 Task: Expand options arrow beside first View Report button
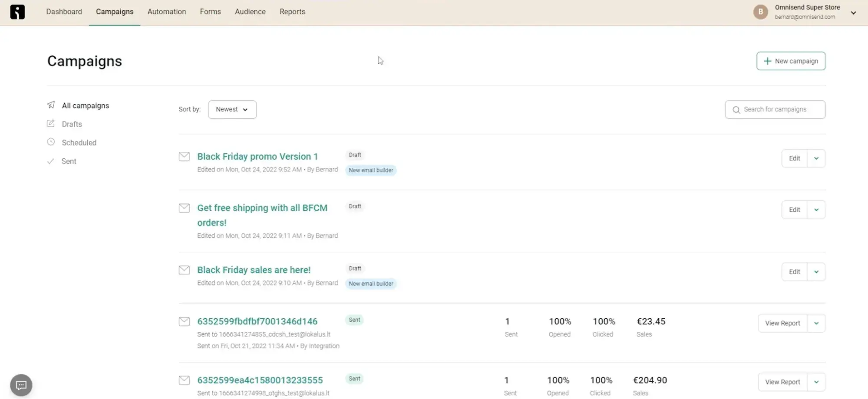(816, 323)
